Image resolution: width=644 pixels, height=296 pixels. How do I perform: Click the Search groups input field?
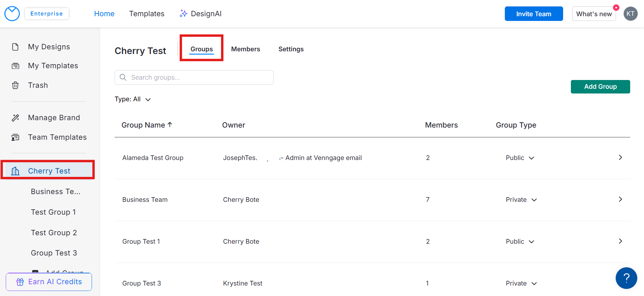(194, 77)
